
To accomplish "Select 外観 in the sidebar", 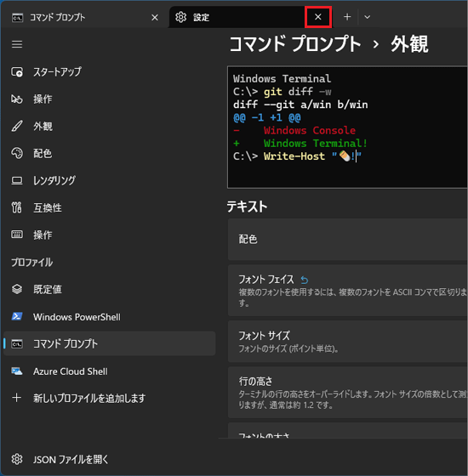I will click(110, 127).
